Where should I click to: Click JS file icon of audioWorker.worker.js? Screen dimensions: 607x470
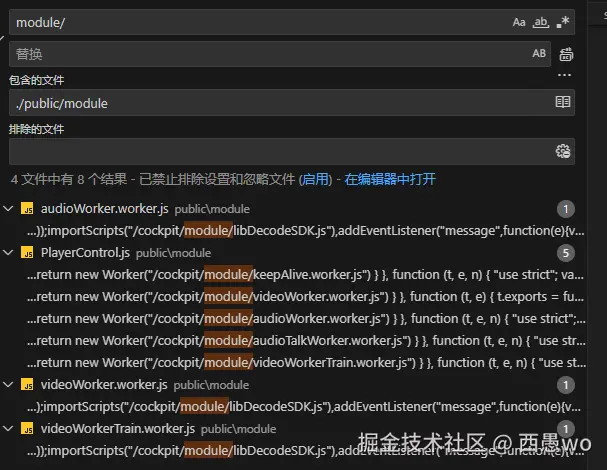[x=27, y=209]
